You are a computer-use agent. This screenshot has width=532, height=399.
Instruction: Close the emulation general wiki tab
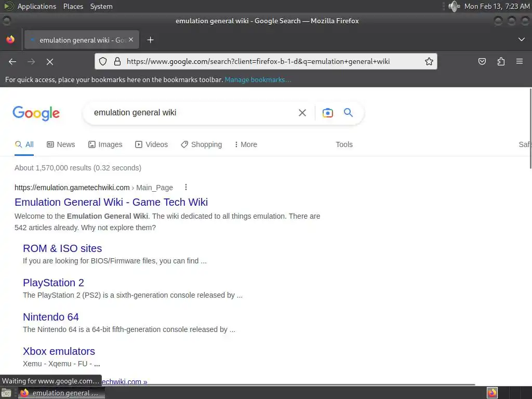point(131,39)
